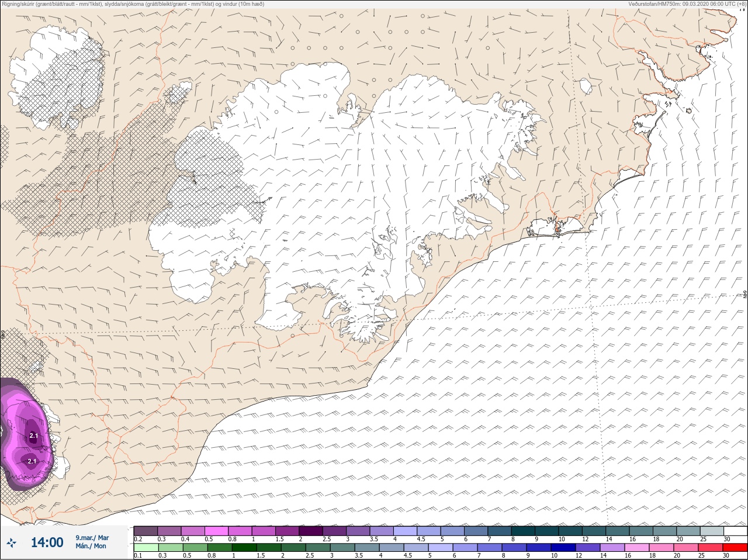This screenshot has width=748, height=560.
Task: Click the pale green rain swatch at 0.1
Action: (146, 548)
